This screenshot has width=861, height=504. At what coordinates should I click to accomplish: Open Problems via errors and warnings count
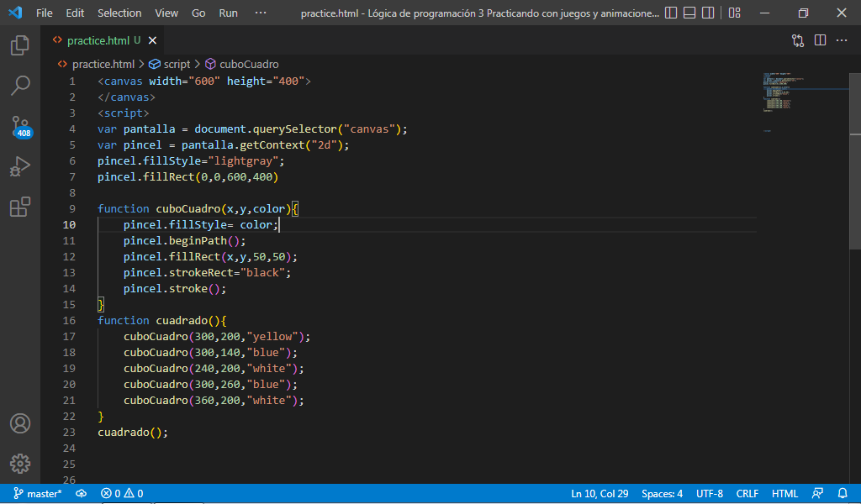[x=122, y=494]
